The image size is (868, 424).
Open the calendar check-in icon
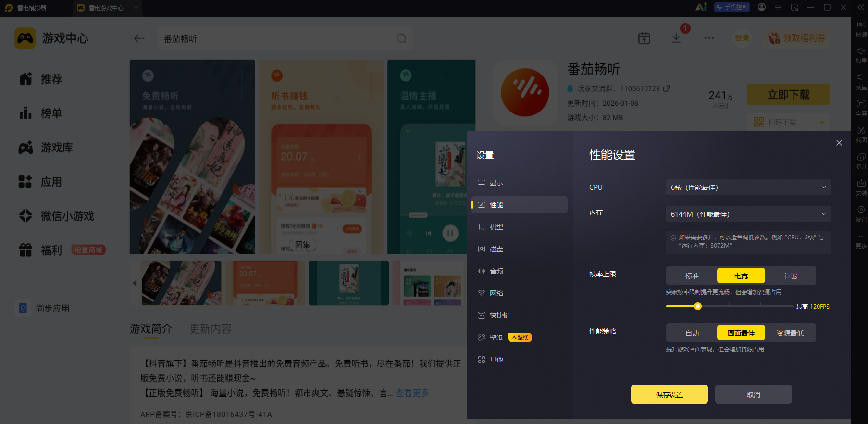(644, 38)
